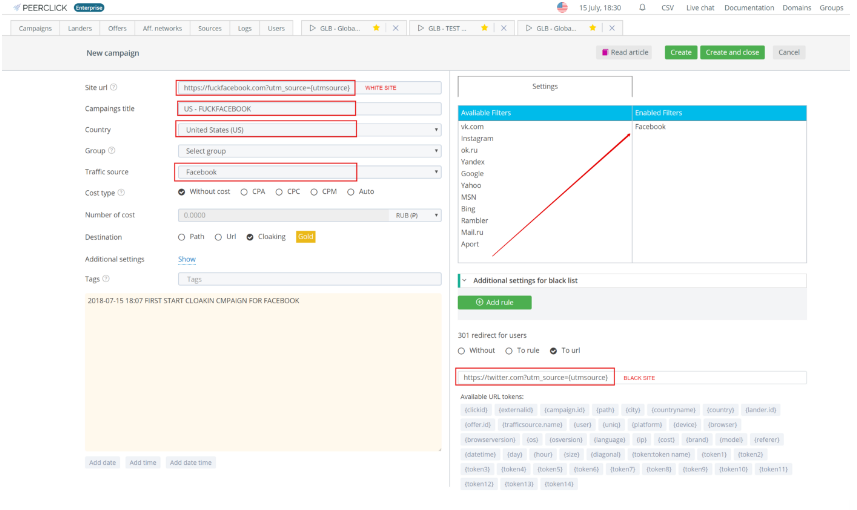Click the help icon next to Tags

coord(106,280)
